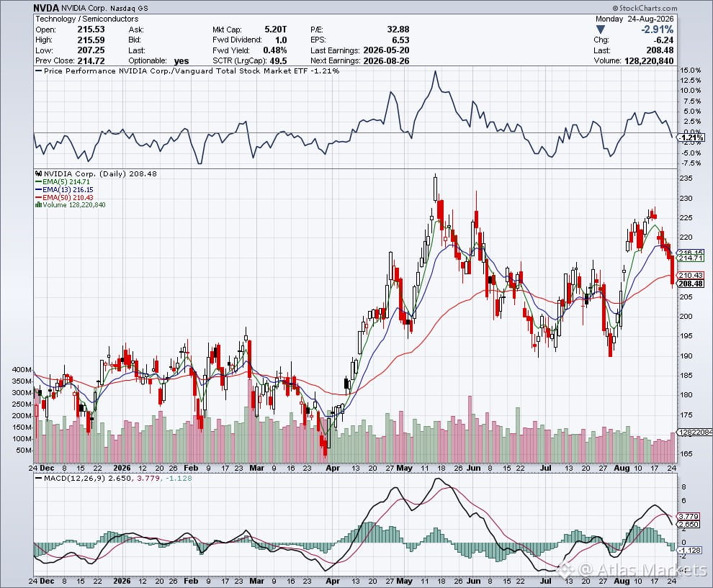
Task: Click the Last Earnings date 2026-05-20
Action: 386,50
